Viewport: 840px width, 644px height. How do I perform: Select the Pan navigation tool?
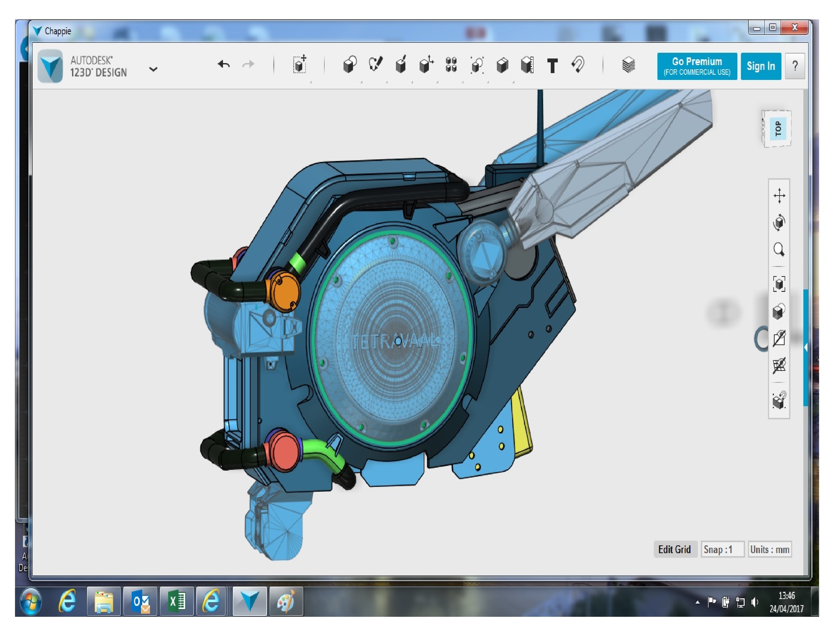click(779, 196)
